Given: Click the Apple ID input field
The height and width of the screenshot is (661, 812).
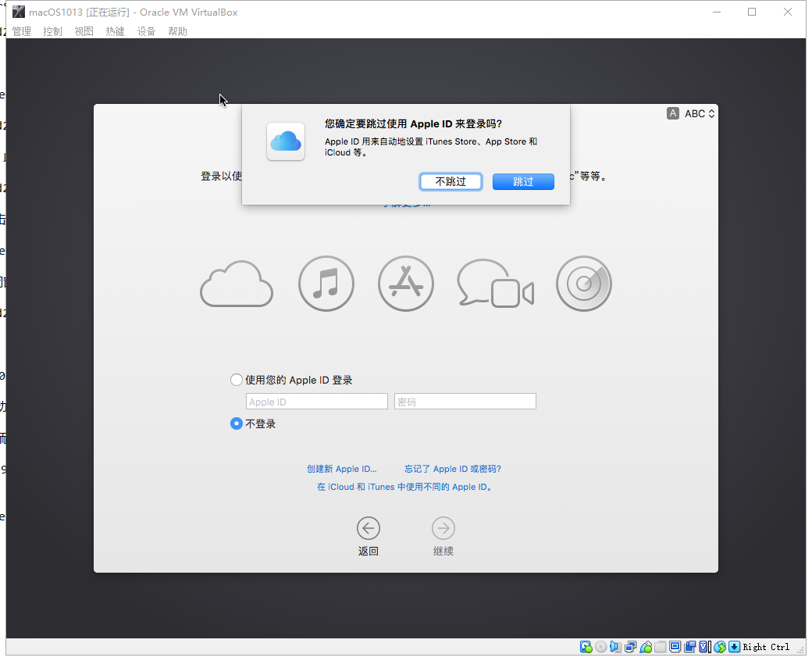Looking at the screenshot, I should 317,402.
